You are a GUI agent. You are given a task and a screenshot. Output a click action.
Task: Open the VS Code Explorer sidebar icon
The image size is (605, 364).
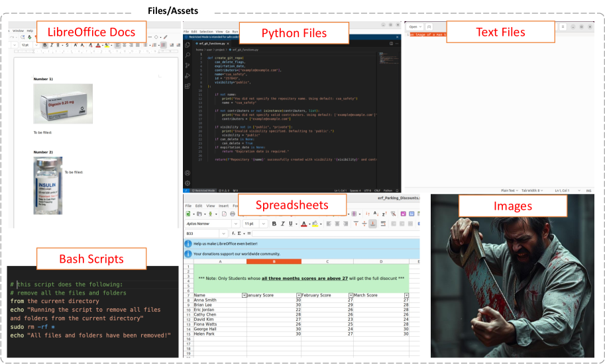click(188, 45)
